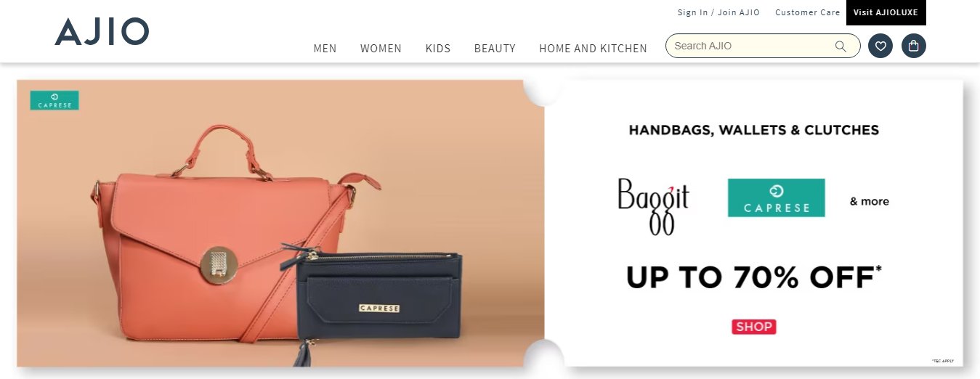
Task: Open the WOMEN category menu
Action: pos(381,49)
